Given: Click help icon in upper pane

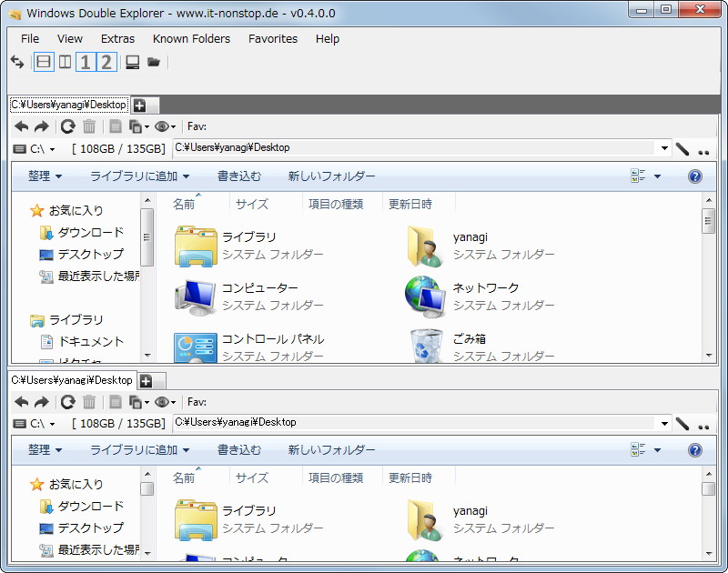Looking at the screenshot, I should point(695,176).
